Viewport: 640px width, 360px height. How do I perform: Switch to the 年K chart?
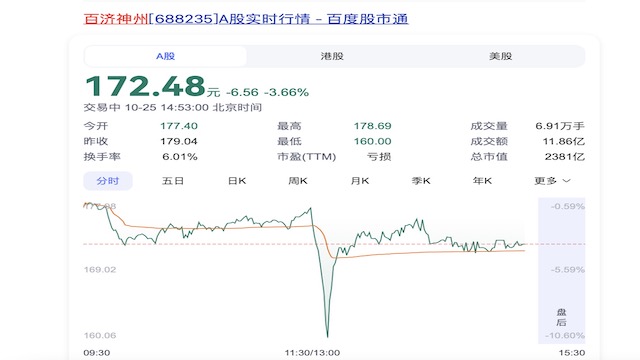click(x=482, y=181)
